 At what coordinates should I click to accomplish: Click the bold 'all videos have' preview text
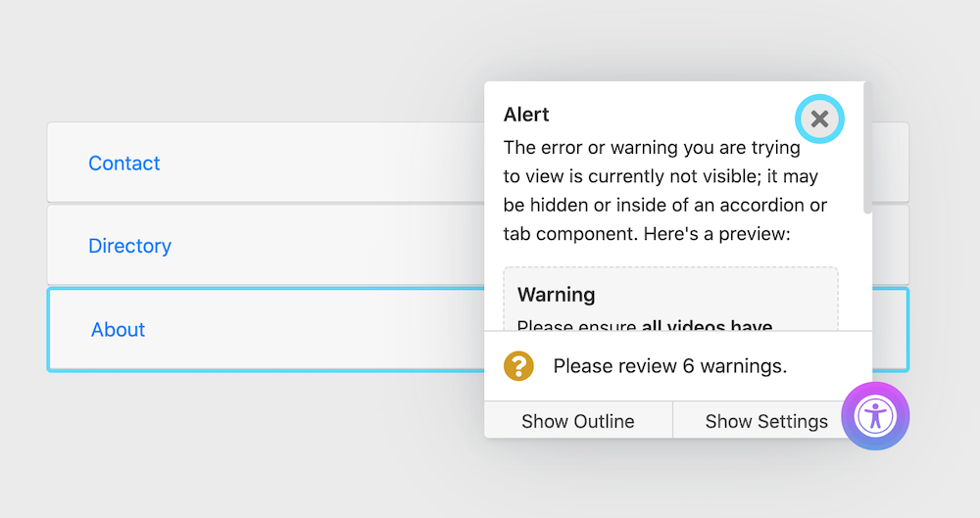tap(707, 325)
